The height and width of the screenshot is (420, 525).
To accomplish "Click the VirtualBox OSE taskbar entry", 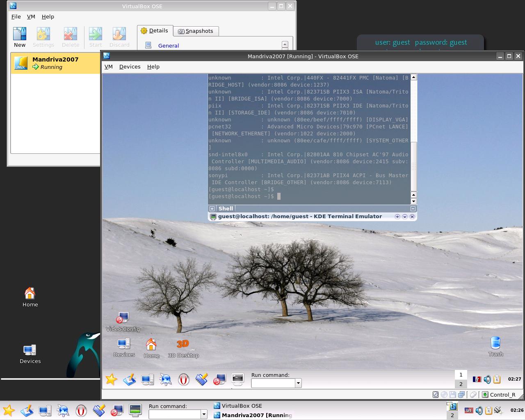I will tap(242, 406).
